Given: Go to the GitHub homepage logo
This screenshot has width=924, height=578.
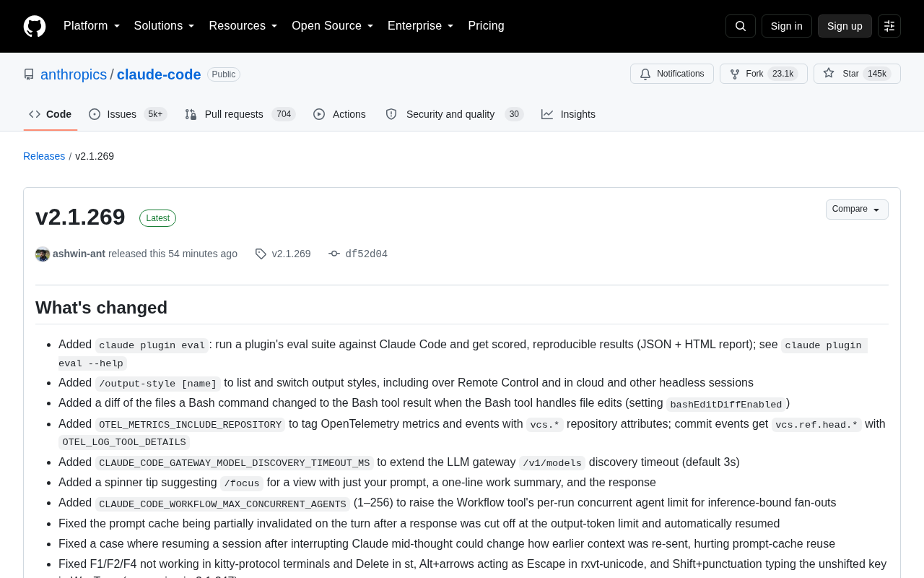Looking at the screenshot, I should (x=35, y=26).
